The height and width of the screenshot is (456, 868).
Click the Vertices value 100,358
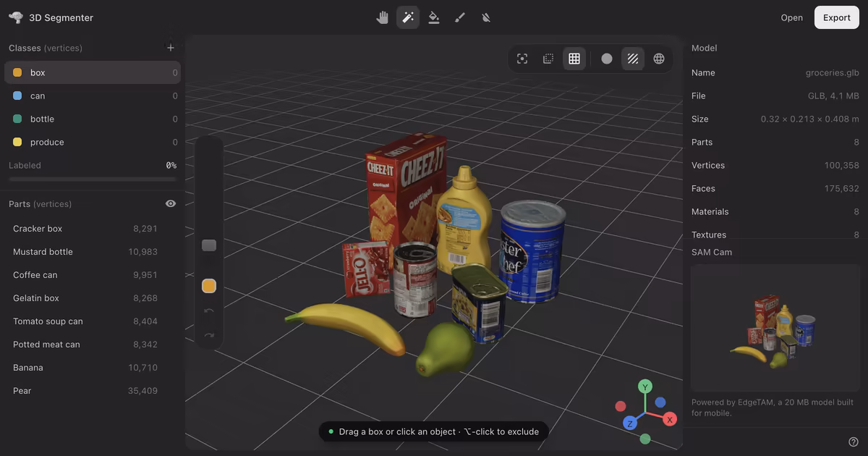pos(842,165)
